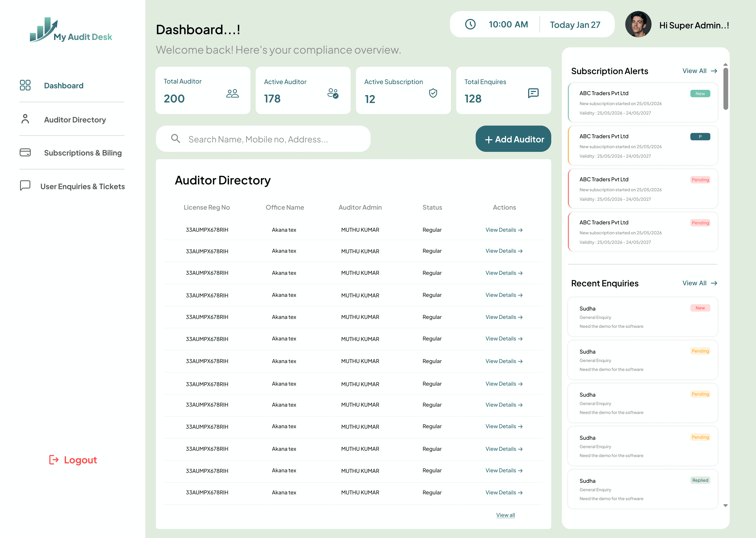Click the Office Name column header
The image size is (756, 538).
[285, 207]
